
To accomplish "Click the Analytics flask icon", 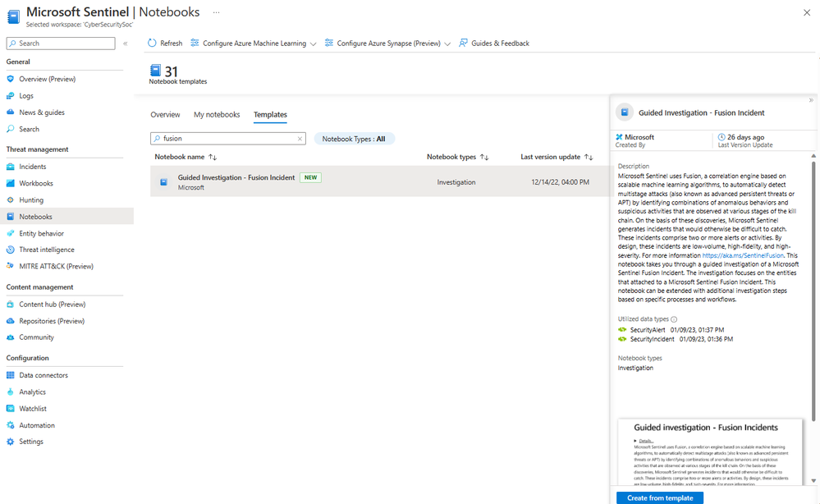I will pyautogui.click(x=11, y=392).
